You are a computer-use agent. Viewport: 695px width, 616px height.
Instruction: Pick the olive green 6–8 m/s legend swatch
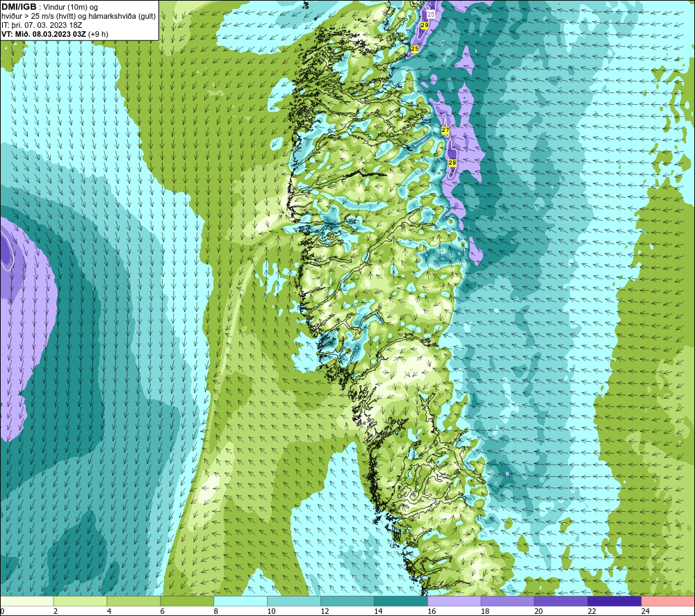[x=187, y=601]
